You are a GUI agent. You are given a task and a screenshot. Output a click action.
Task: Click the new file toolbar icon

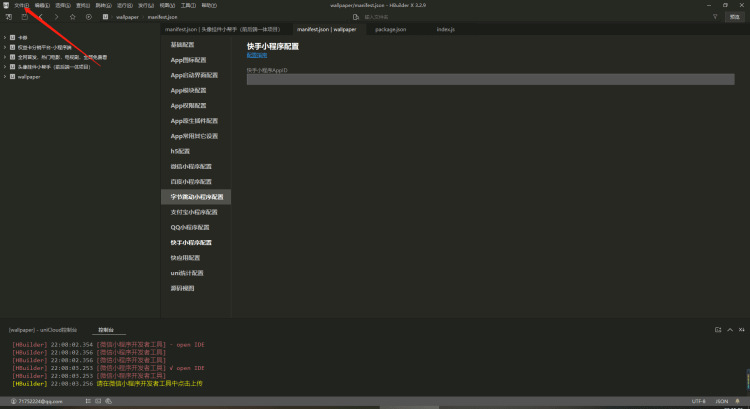pos(9,17)
